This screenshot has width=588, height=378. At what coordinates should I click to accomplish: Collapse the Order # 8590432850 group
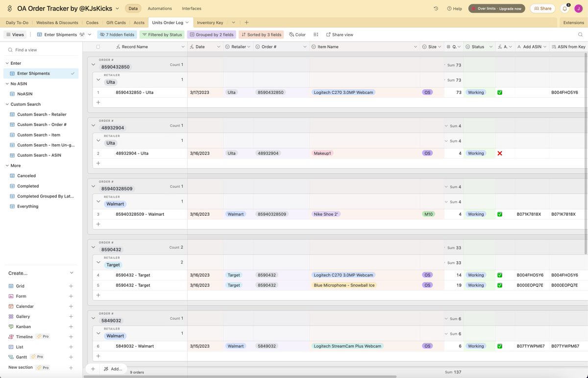[x=93, y=64]
